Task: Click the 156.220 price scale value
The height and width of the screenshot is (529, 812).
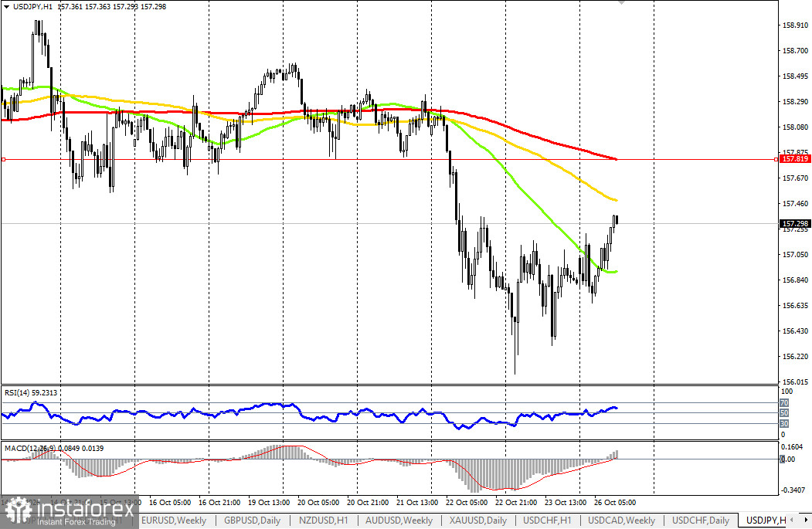Action: (x=796, y=356)
